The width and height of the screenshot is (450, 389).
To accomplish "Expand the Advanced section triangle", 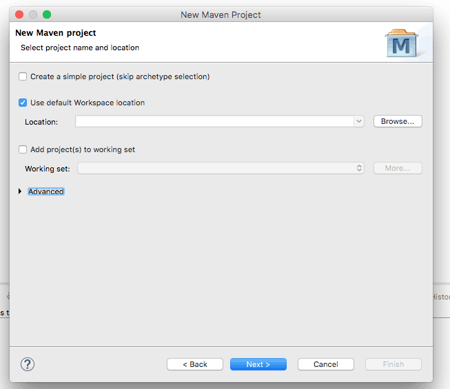I will tap(20, 191).
